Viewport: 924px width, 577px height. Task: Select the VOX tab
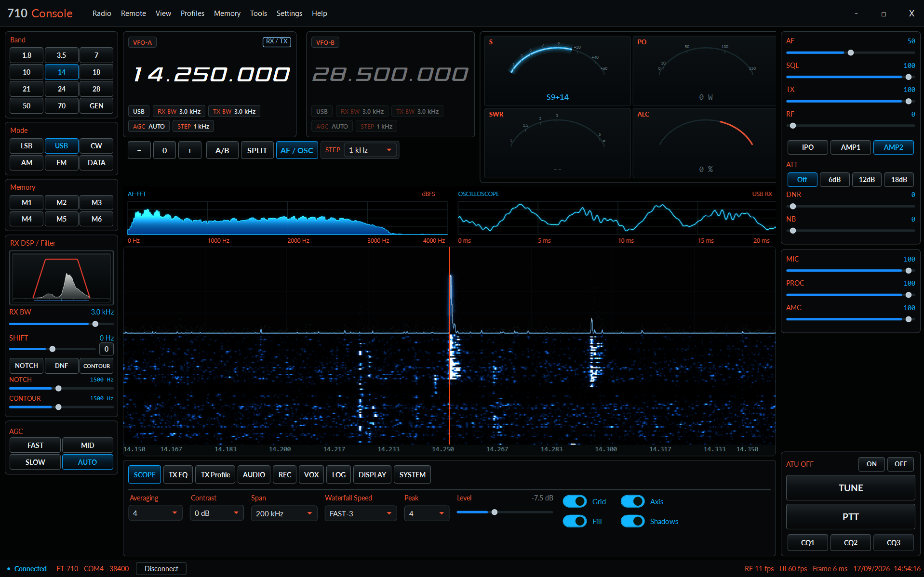pyautogui.click(x=311, y=474)
